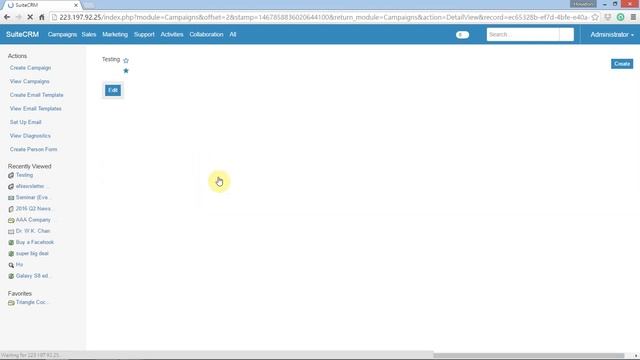The image size is (640, 360).
Task: Click the folder icon beside Triangle Coc...
Action: 11,303
